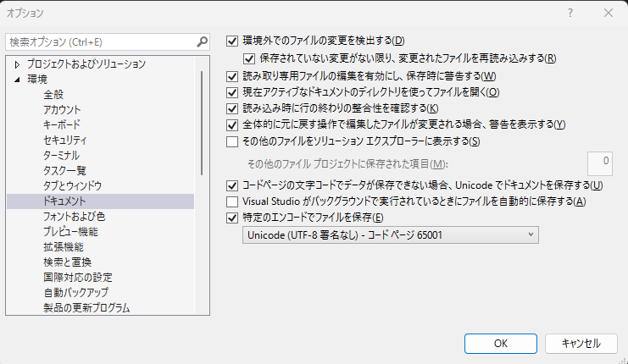This screenshot has height=364, width=628.
Task: Go to タブとウィンドウ settings
Action: [x=72, y=186]
